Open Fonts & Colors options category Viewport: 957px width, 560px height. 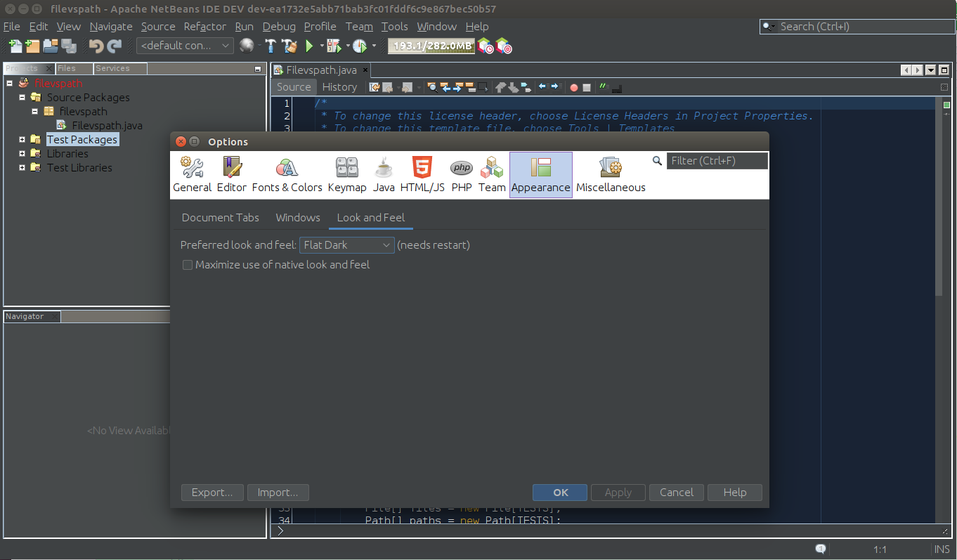pyautogui.click(x=287, y=175)
